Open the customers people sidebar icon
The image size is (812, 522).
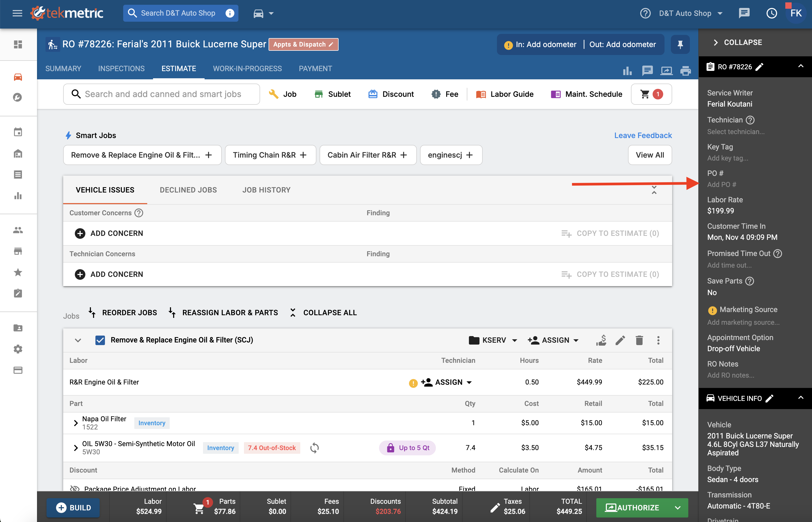pyautogui.click(x=18, y=230)
